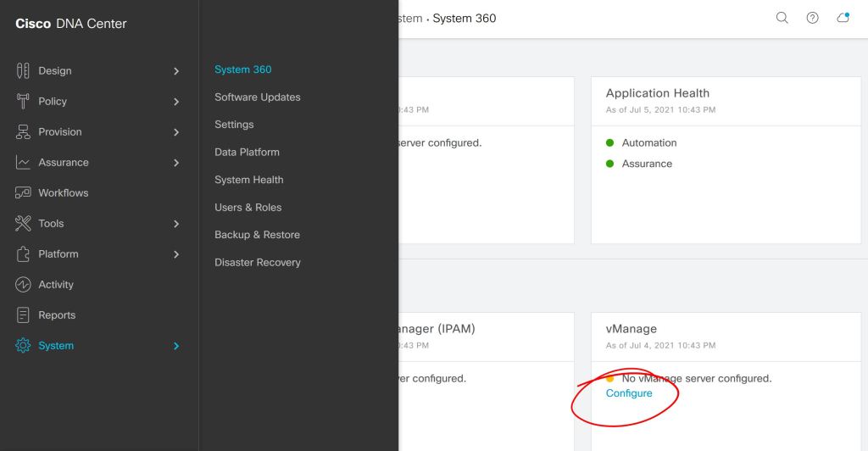Open help via question mark icon
The image size is (868, 451).
812,18
